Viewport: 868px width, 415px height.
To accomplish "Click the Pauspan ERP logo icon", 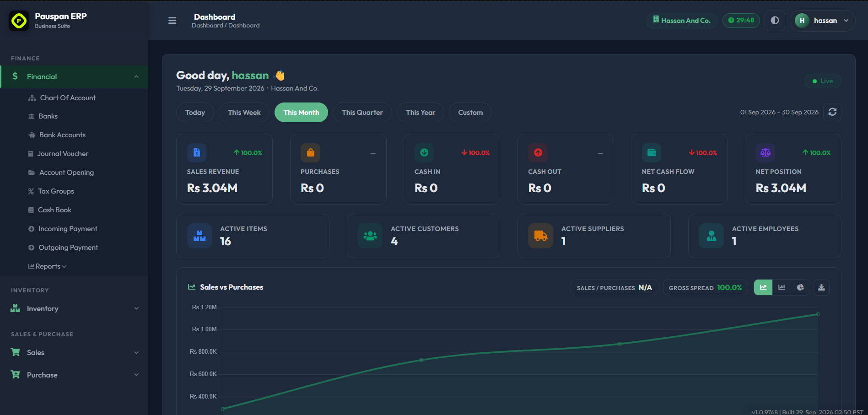I will click(x=19, y=21).
